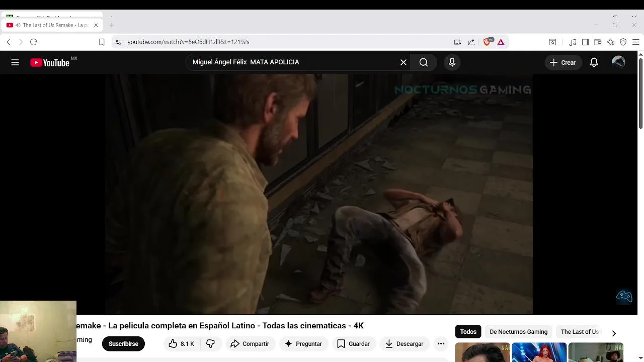Open the tab search icon in toolbar
This screenshot has height=362, width=644.
(552, 42)
